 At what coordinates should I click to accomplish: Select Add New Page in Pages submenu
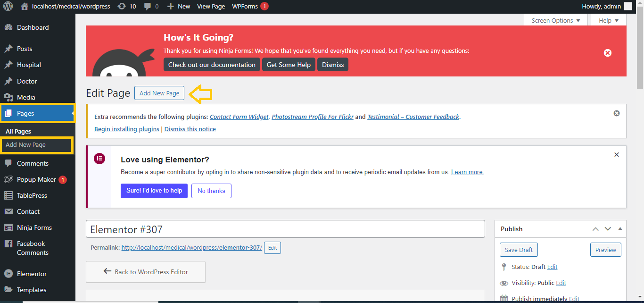(26, 145)
